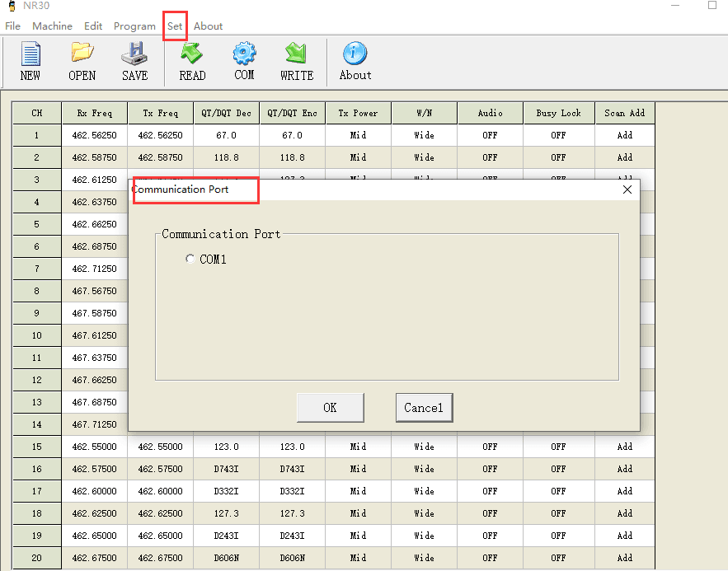Confirm dialog with OK button
Screen dimensions: 728x571
(330, 407)
